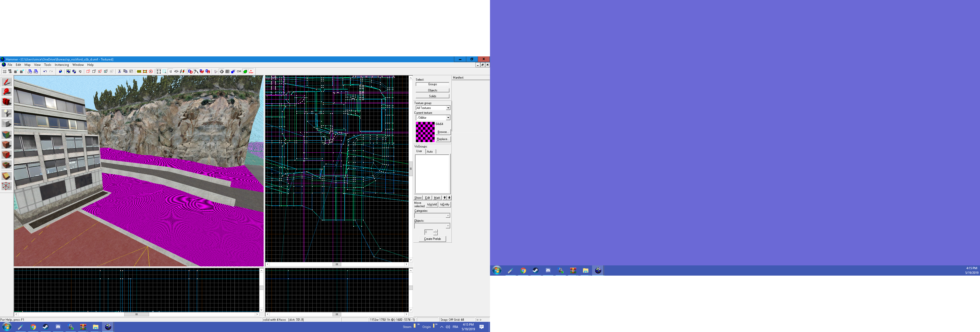The image size is (980, 332).
Task: Click the Copy icon
Action: [125, 71]
